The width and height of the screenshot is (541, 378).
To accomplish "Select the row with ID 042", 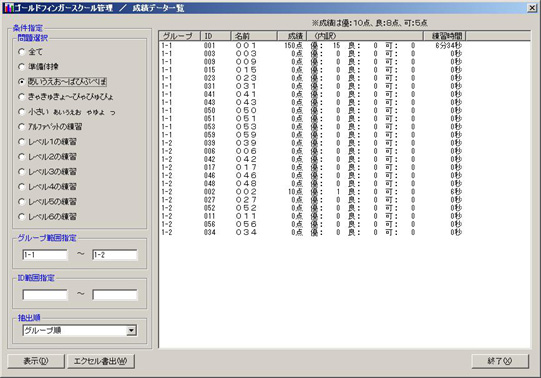I will point(312,159).
